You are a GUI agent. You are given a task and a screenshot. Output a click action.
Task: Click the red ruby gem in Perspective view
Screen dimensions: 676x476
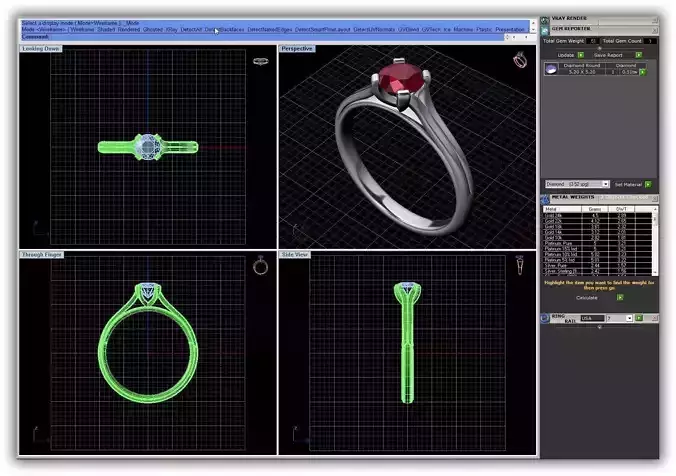(400, 78)
